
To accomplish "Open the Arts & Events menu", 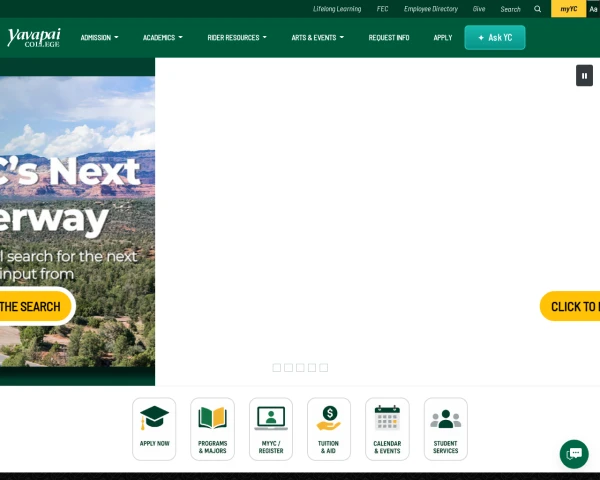I will tap(318, 38).
